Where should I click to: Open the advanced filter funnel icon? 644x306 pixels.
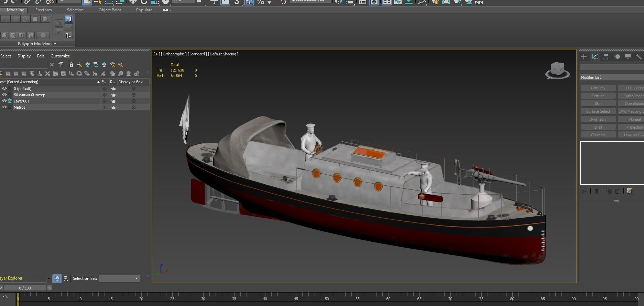click(x=61, y=65)
